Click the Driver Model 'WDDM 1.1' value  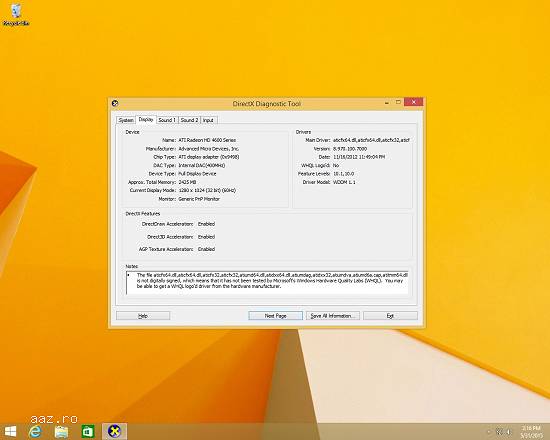(x=344, y=182)
